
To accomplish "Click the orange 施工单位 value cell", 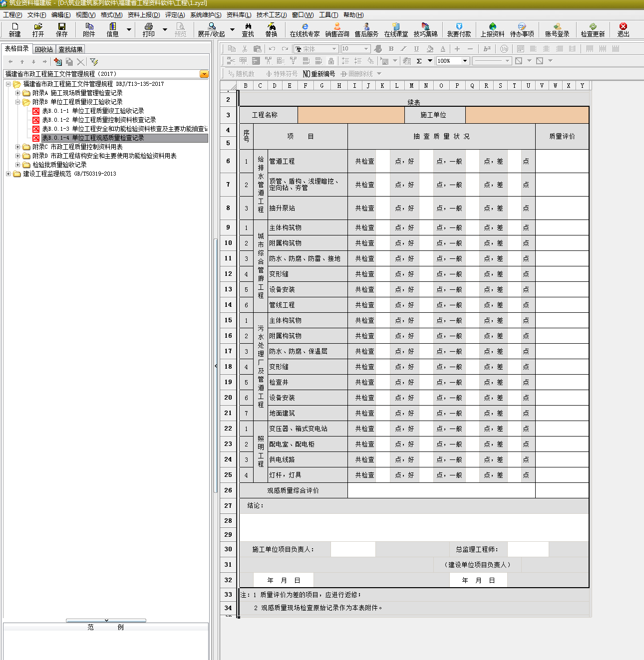I will [x=527, y=115].
